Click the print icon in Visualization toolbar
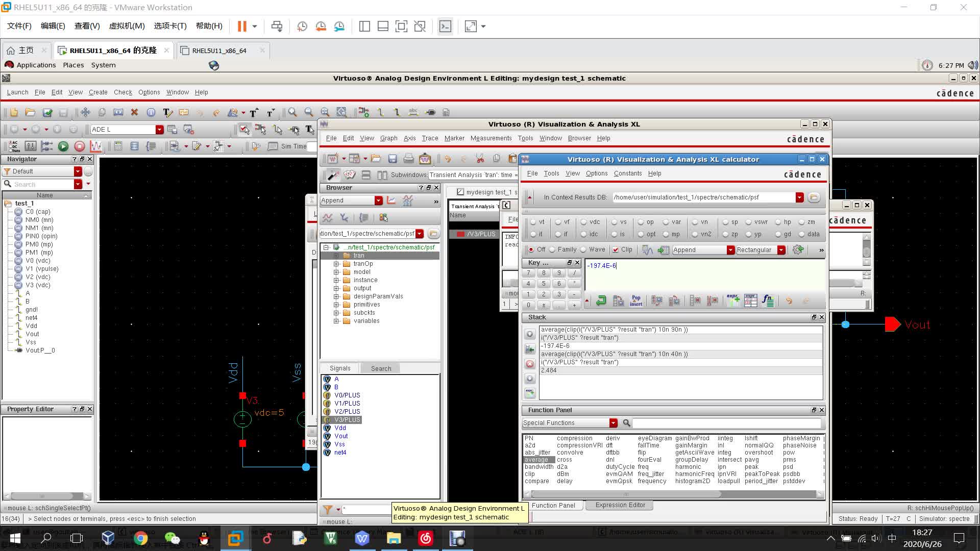Screen dimensions: 980x551 tap(408, 159)
